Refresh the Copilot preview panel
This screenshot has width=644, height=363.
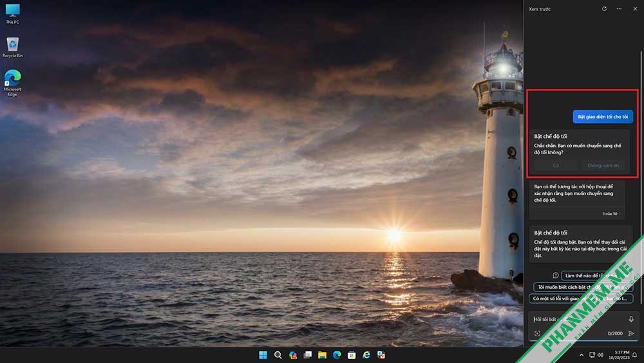click(604, 8)
